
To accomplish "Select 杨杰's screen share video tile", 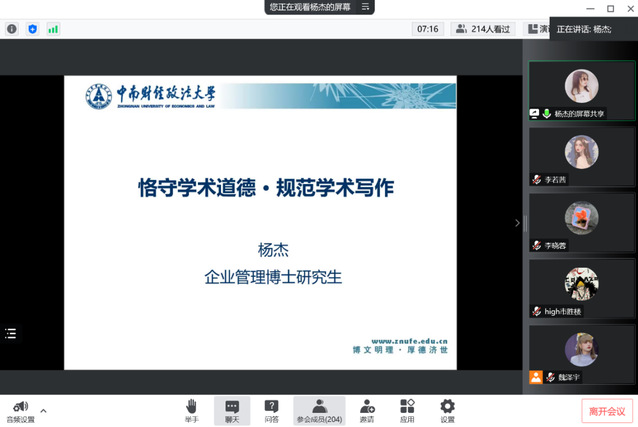I will click(x=581, y=91).
